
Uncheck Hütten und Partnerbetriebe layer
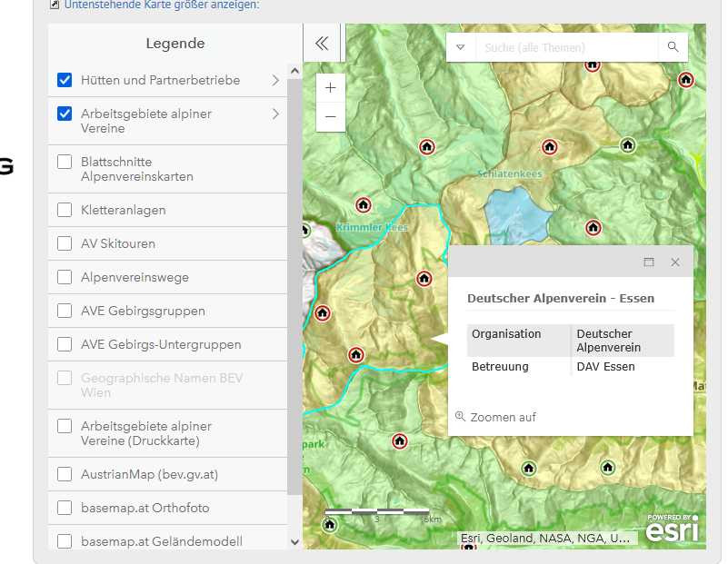pos(65,80)
